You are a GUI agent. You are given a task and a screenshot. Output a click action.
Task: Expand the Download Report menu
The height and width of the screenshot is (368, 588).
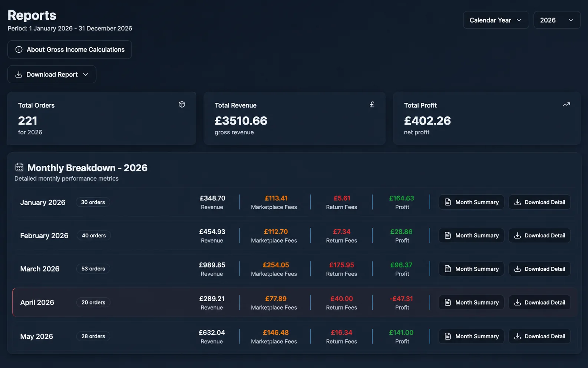coord(52,75)
